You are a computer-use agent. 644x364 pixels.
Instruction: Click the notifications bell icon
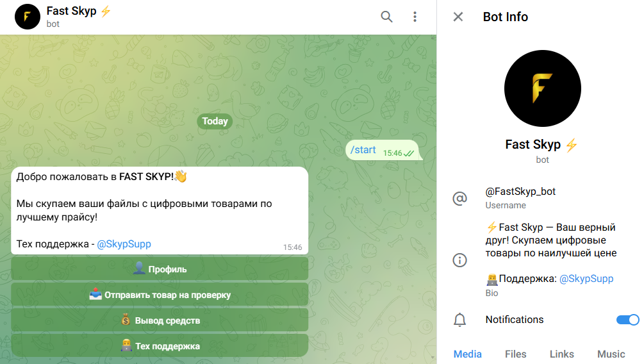pyautogui.click(x=459, y=320)
